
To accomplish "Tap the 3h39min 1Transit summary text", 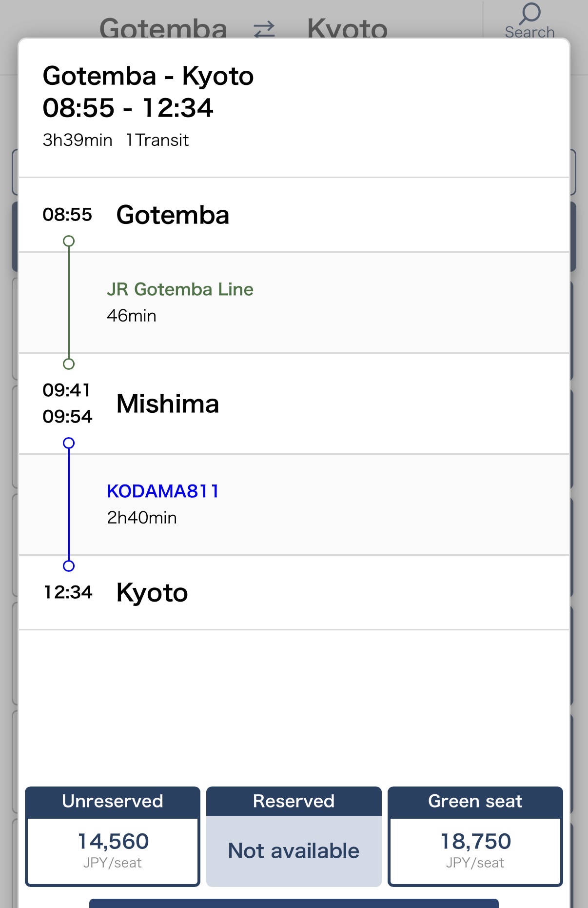I will pos(116,140).
